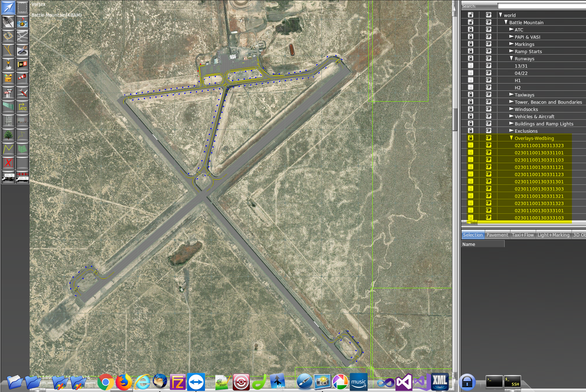Select the ATC taxi route tool

(x=22, y=106)
